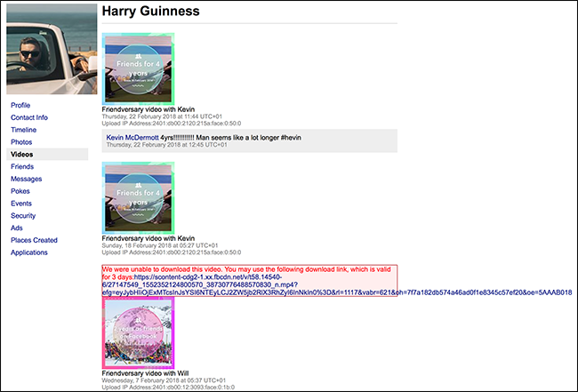Open the Applications link
This screenshot has width=578, height=392.
pyautogui.click(x=29, y=252)
